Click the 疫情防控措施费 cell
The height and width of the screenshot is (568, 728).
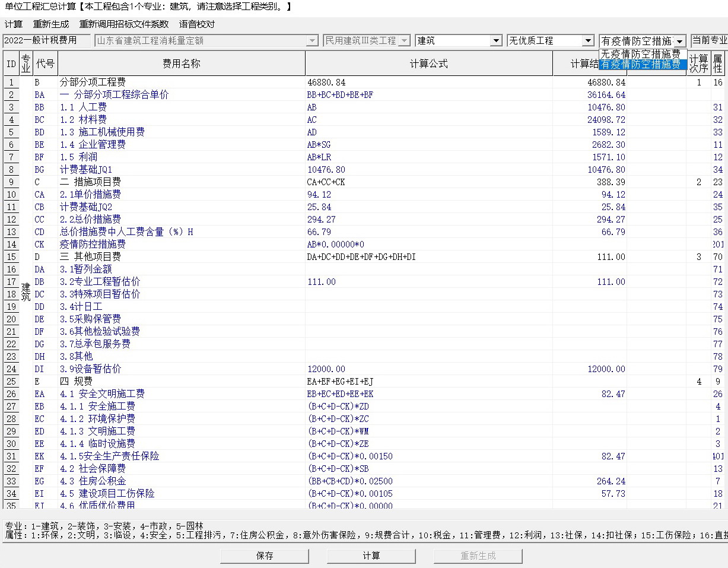tap(182, 245)
